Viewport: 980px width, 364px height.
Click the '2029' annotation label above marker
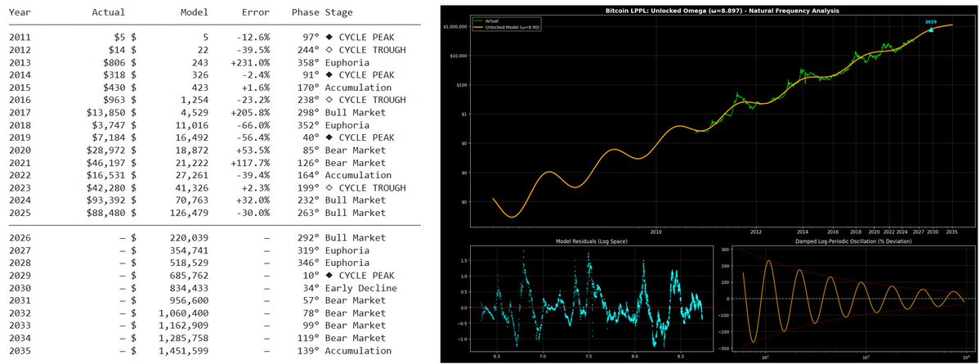click(931, 22)
